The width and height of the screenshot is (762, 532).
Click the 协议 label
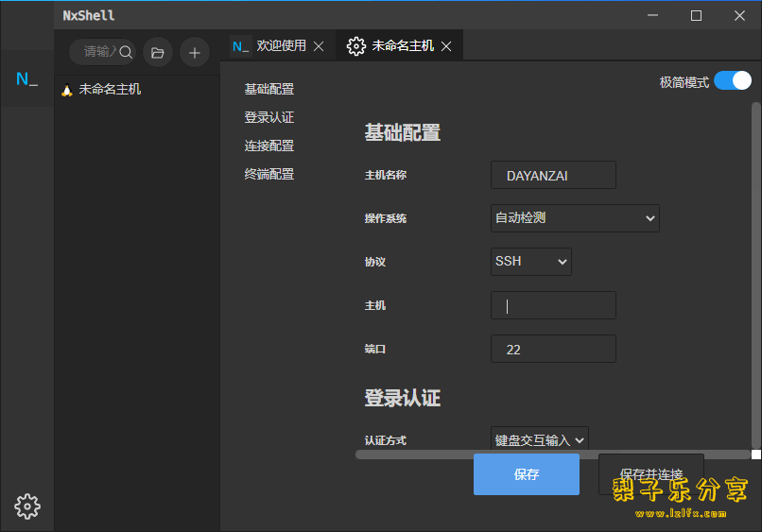[375, 262]
